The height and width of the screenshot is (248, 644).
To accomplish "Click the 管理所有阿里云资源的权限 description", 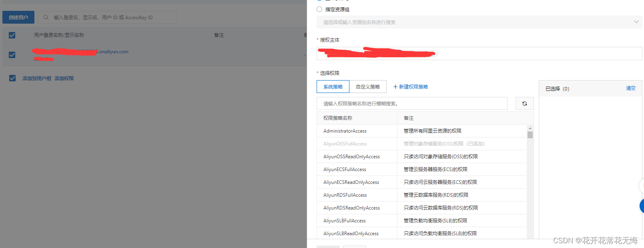I will tap(433, 131).
